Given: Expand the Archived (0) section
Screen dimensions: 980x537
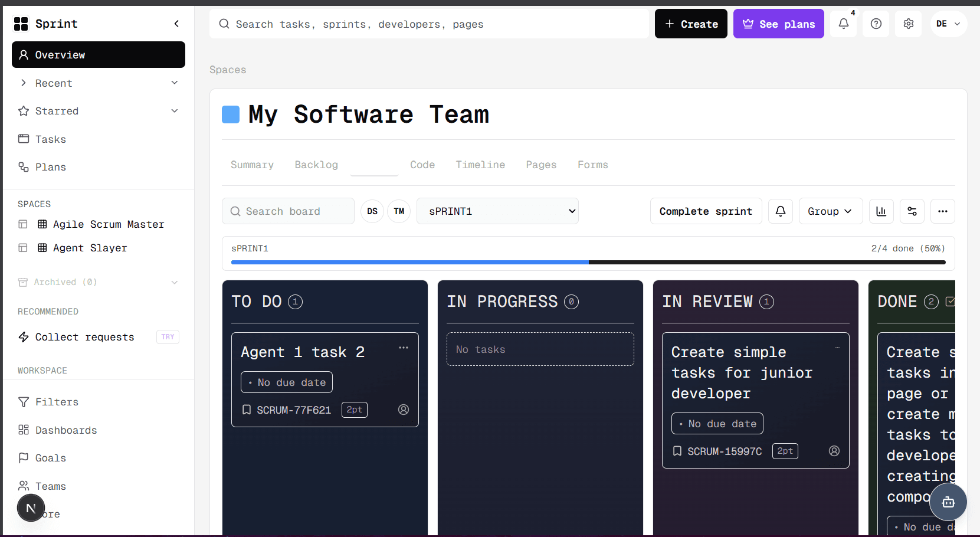Looking at the screenshot, I should (99, 282).
